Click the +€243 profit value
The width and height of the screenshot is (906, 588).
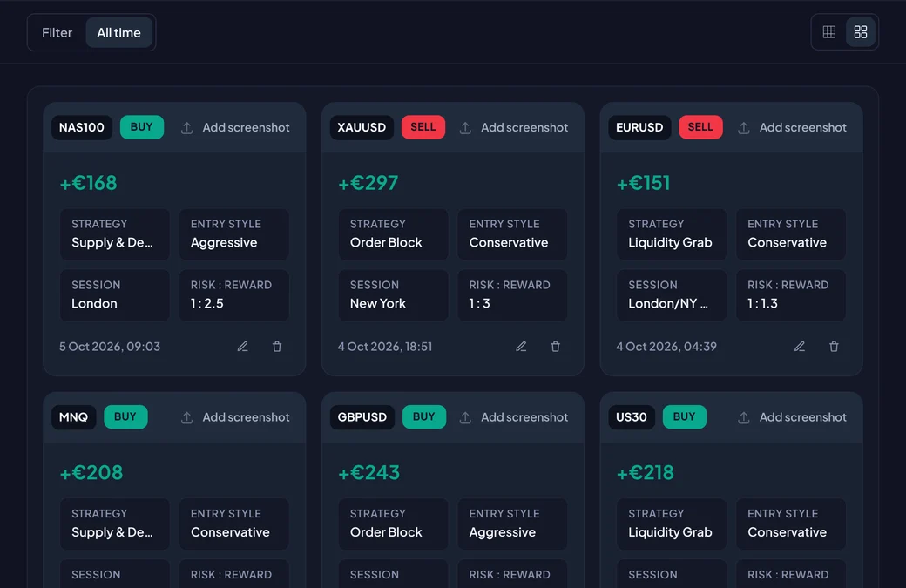tap(368, 473)
